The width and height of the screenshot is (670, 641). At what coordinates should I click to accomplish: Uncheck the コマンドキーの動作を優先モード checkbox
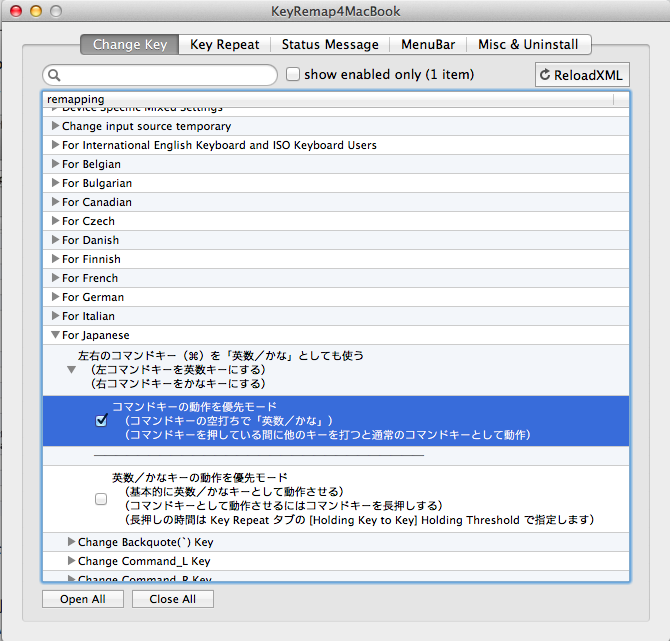(101, 420)
